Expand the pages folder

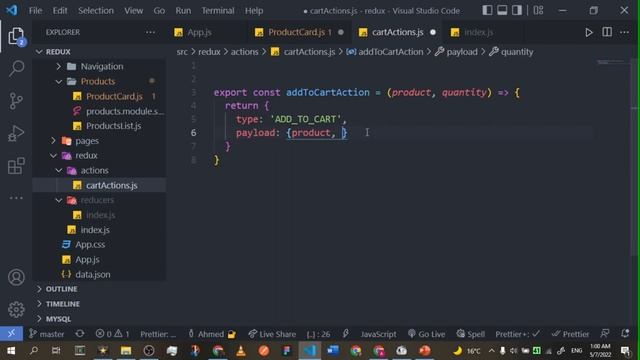[x=87, y=141]
